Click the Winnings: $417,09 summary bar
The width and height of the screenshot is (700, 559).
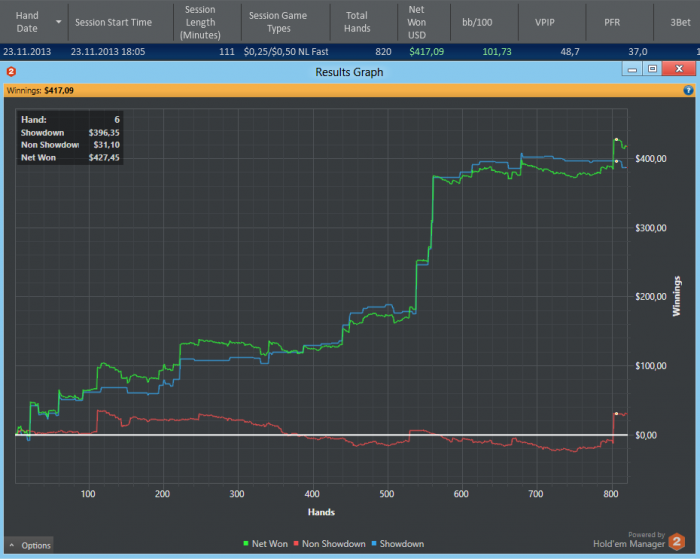pos(350,90)
